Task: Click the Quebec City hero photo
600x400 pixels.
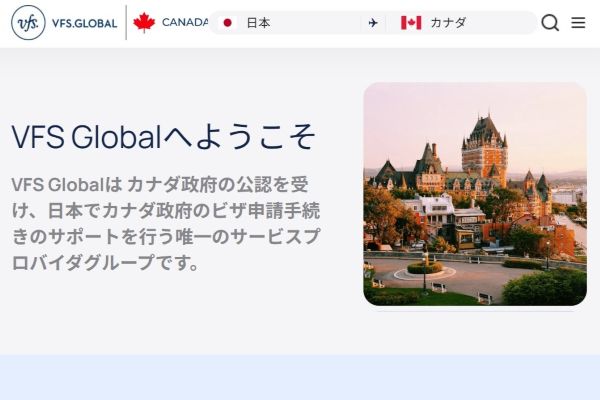Action: 475,194
